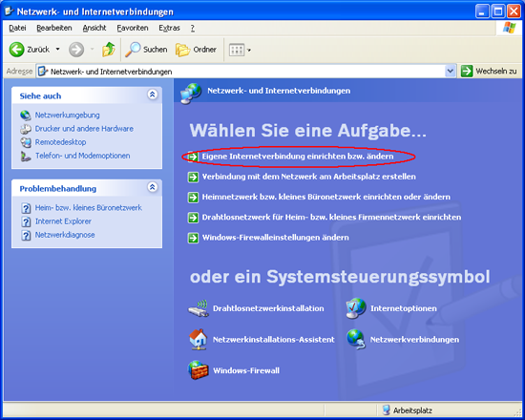The image size is (525, 420).
Task: Open Drucker und andere Hardware link
Action: [x=84, y=129]
